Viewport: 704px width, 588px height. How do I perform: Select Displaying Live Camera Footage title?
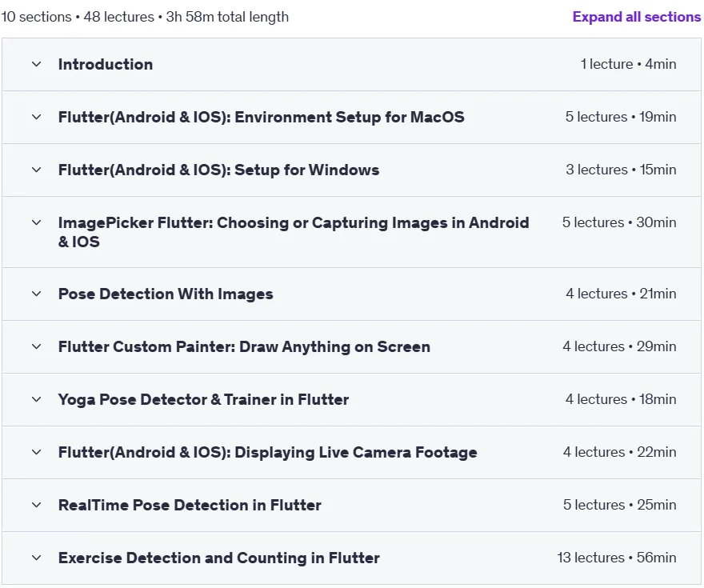point(267,453)
